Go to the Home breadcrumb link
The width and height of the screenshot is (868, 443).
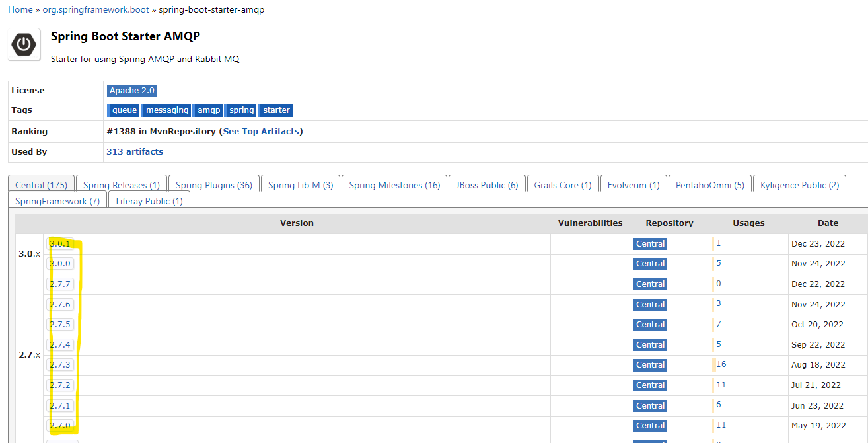click(20, 10)
